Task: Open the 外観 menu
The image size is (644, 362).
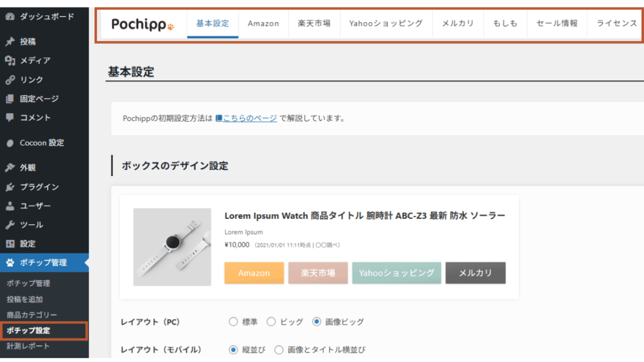Action: coord(45,168)
